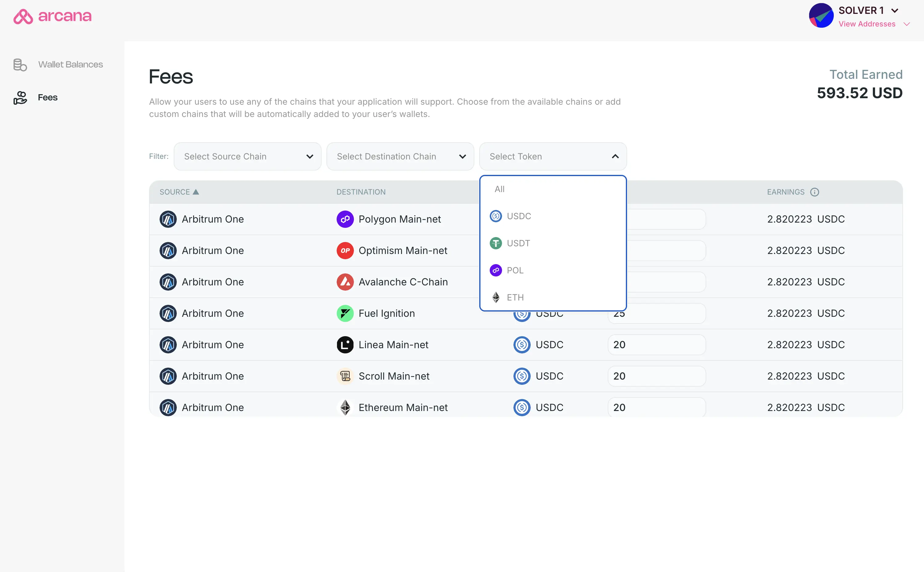Image resolution: width=924 pixels, height=572 pixels.
Task: Click the Fuel Ignition icon
Action: [345, 314]
